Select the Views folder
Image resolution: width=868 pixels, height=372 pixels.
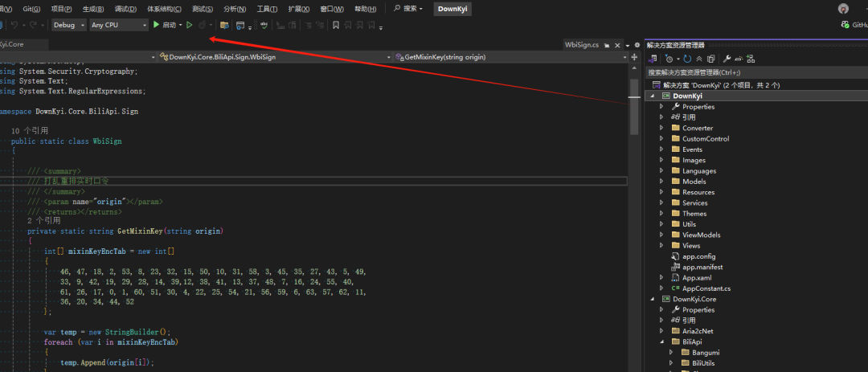point(691,245)
